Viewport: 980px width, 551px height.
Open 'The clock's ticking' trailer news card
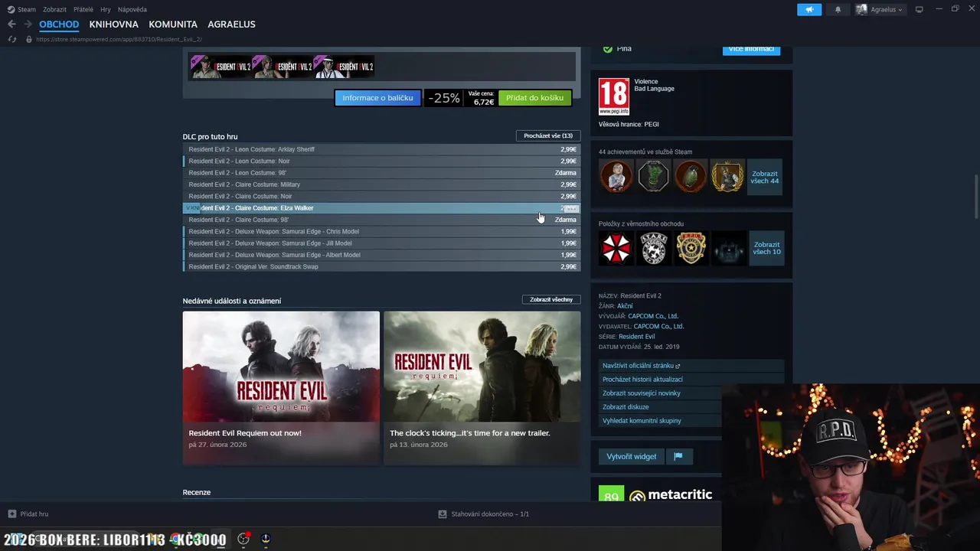click(482, 387)
